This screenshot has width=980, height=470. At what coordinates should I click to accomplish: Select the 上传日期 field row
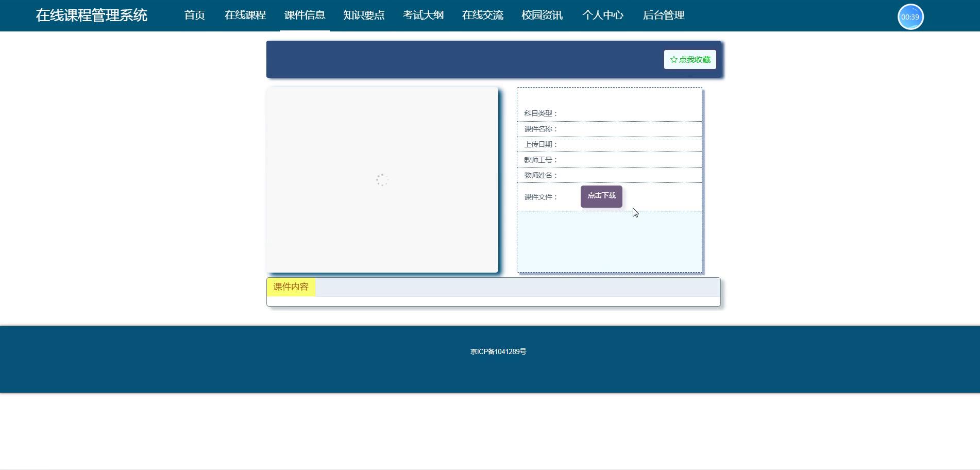(609, 144)
